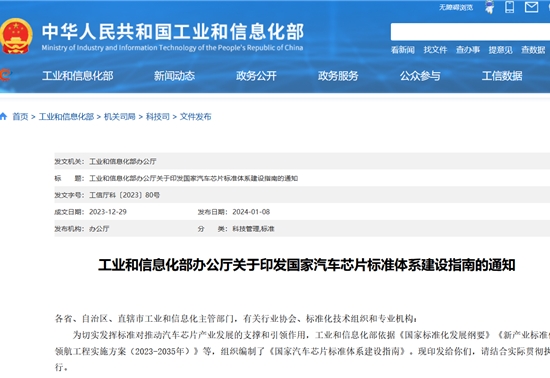550x378 pixels.
Task: Click the 成文日期 value 2023-12-29
Action: pos(108,212)
